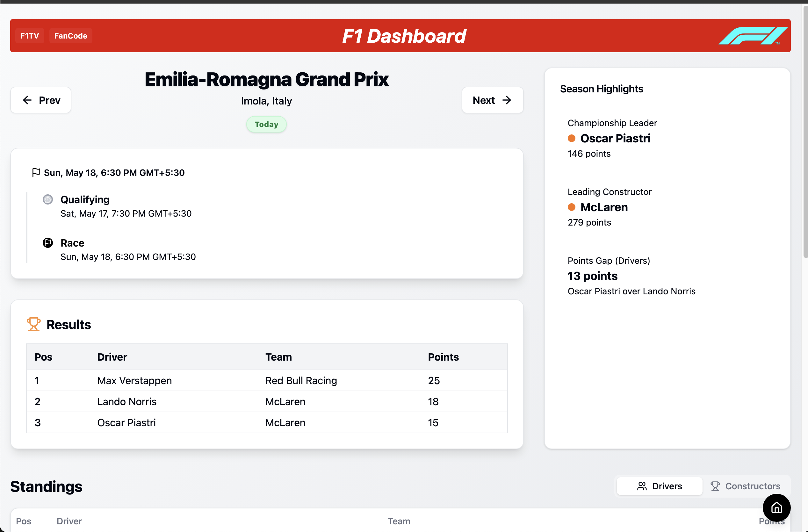Click the Results trophy icon
Image resolution: width=808 pixels, height=532 pixels.
point(33,324)
